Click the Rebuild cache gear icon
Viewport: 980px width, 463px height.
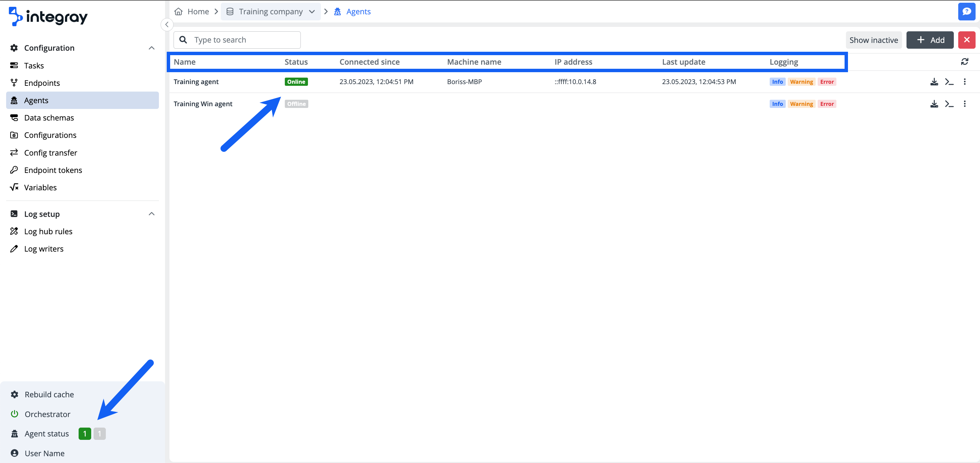click(14, 395)
